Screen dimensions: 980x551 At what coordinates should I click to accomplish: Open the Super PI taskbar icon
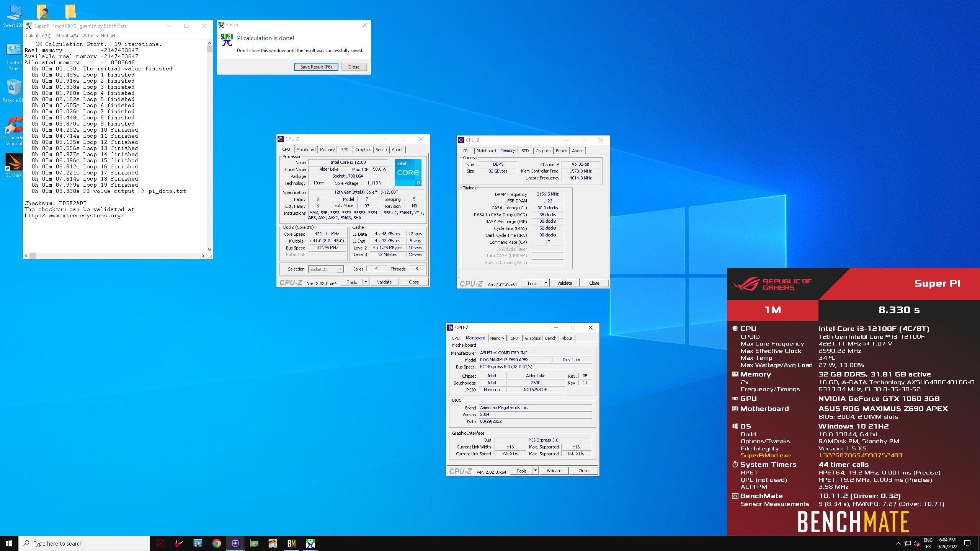point(310,543)
